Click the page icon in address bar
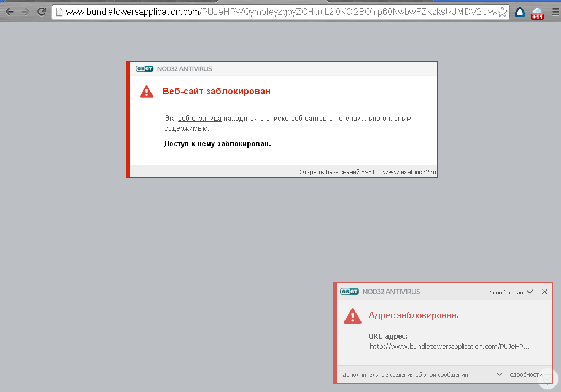The width and height of the screenshot is (561, 392). (x=60, y=12)
